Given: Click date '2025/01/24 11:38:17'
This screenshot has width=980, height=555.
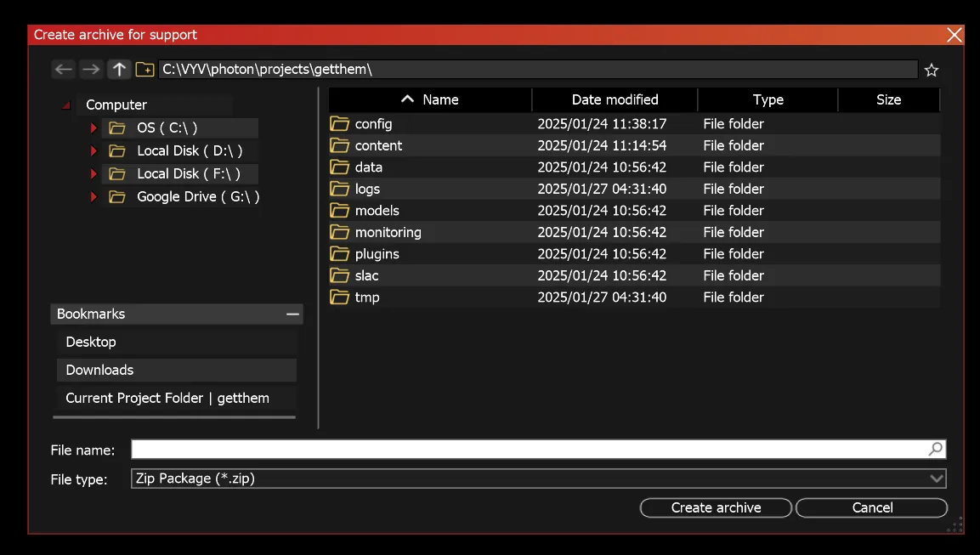Looking at the screenshot, I should (602, 124).
